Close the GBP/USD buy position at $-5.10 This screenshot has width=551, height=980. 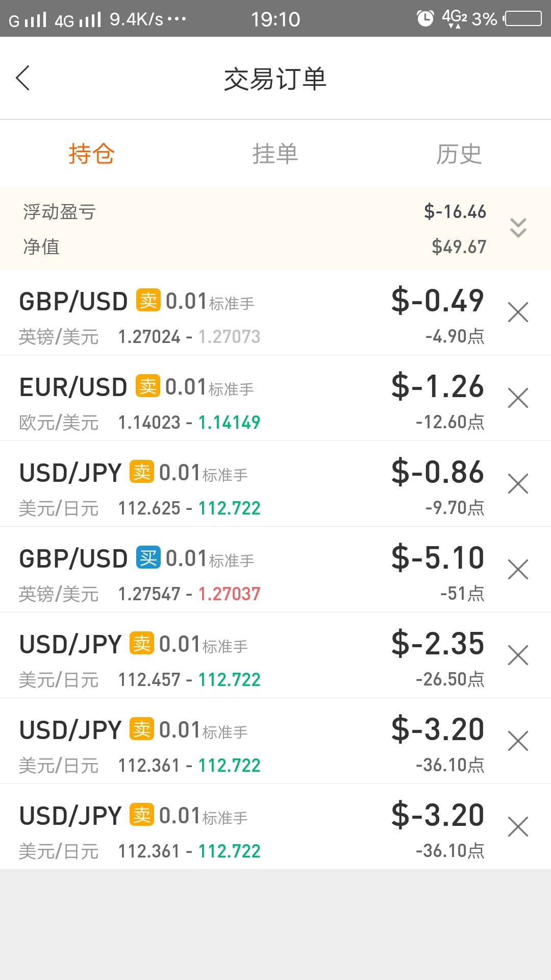[518, 570]
